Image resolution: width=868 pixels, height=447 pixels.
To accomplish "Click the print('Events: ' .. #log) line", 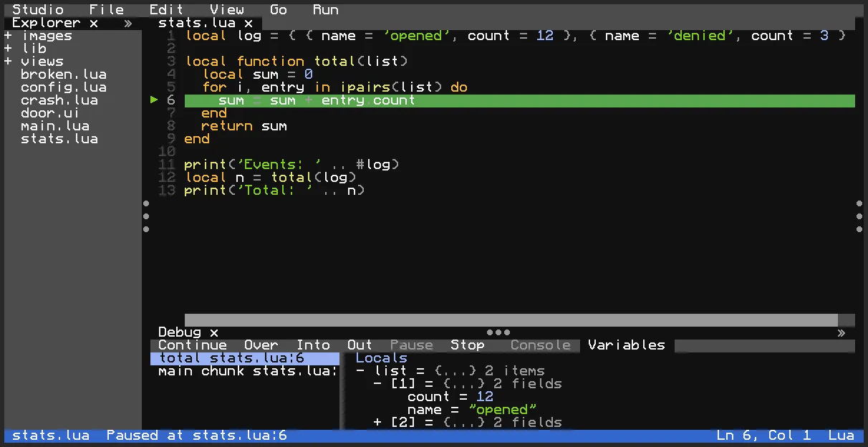I will (291, 165).
